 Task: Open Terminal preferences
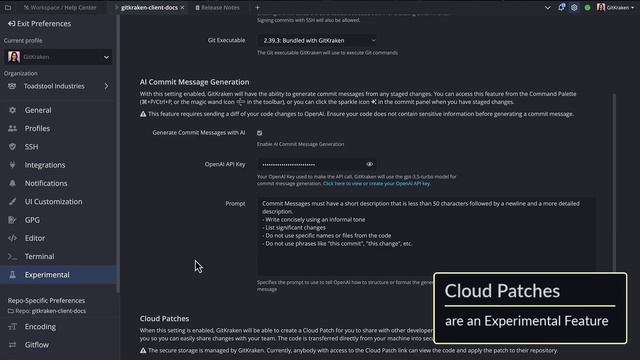click(x=39, y=256)
